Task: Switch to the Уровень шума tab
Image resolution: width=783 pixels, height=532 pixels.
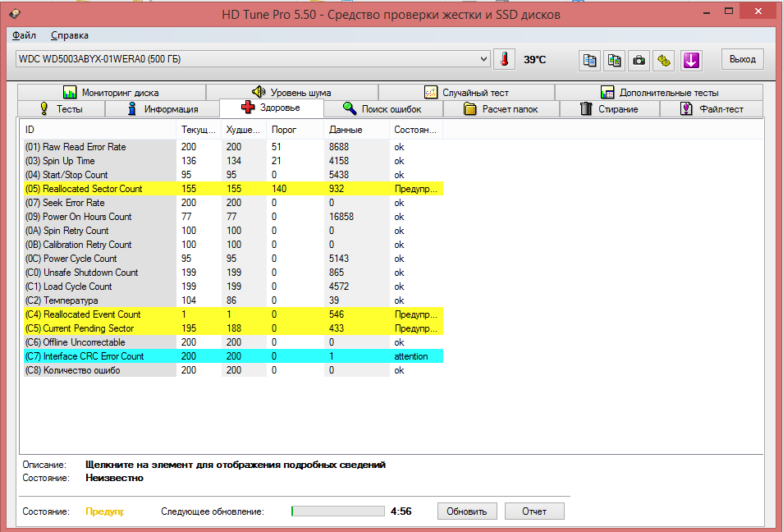Action: click(292, 93)
